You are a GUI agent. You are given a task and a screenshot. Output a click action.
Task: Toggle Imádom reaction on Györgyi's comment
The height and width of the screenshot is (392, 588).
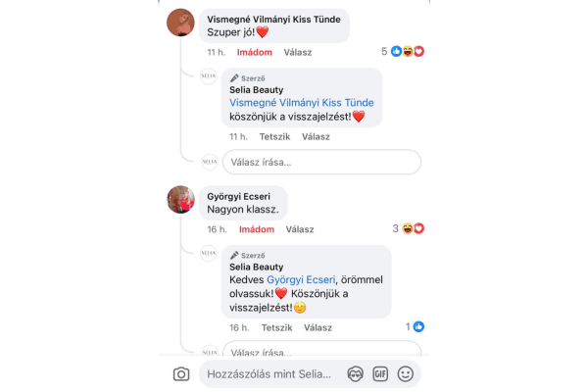(x=257, y=229)
